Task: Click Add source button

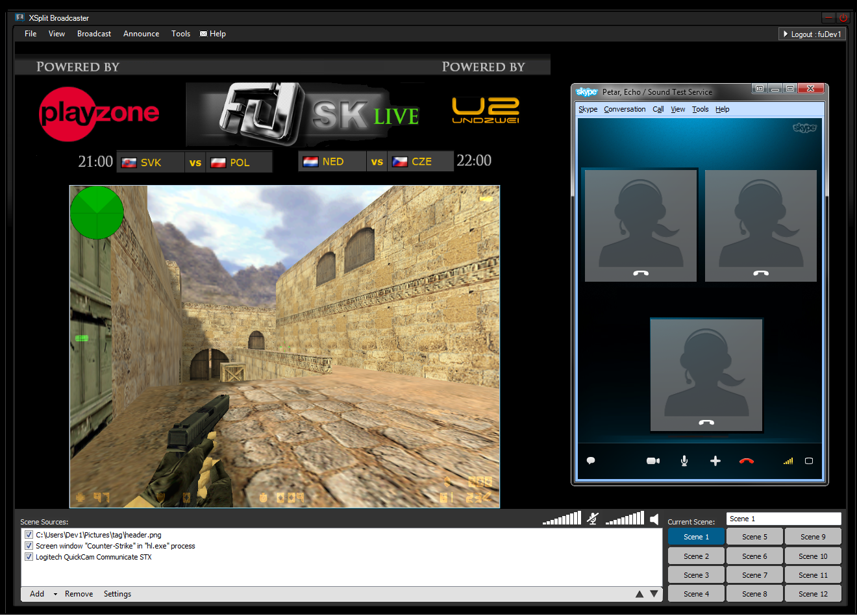Action: [x=37, y=594]
